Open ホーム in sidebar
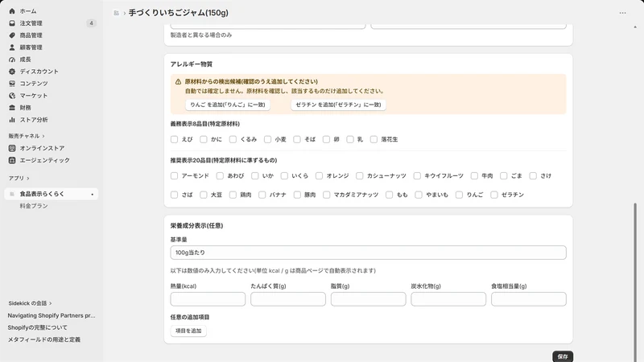Image resolution: width=644 pixels, height=362 pixels. click(28, 11)
